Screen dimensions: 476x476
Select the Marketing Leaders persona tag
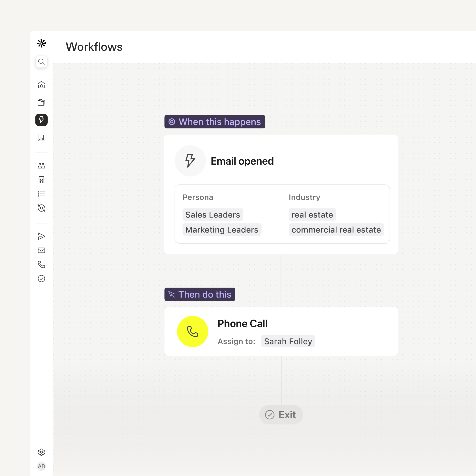[x=222, y=229]
